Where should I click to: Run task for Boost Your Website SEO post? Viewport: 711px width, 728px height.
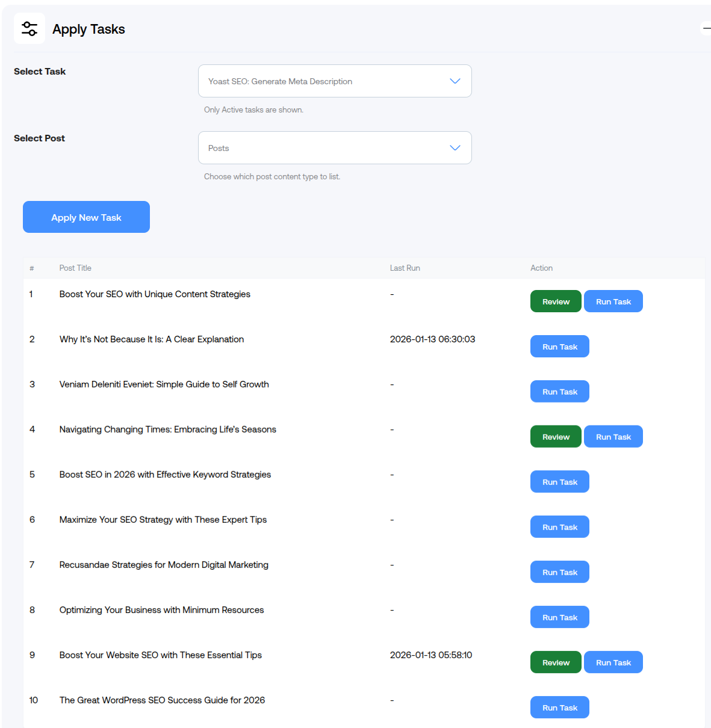click(613, 662)
